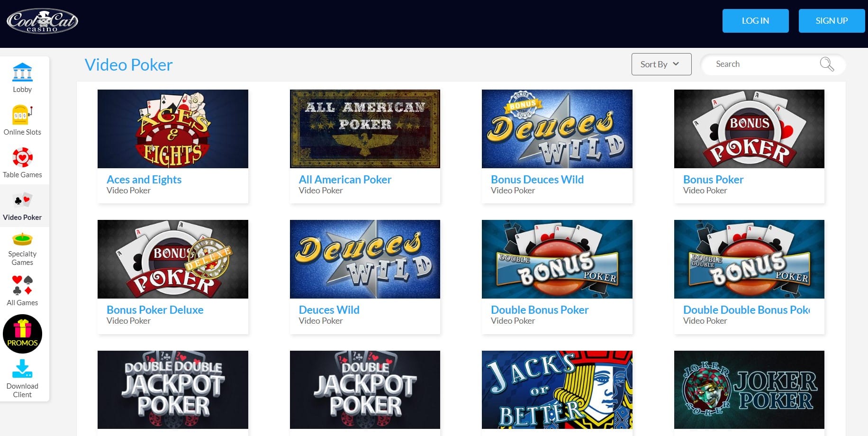Click the Bonus Poker title link

(713, 180)
